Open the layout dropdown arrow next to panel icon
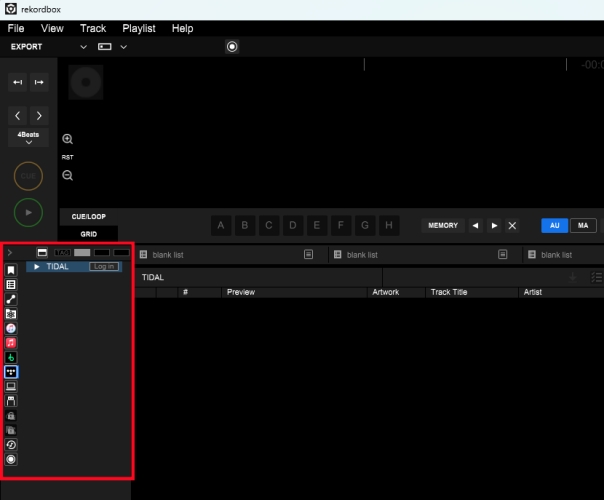 (123, 47)
